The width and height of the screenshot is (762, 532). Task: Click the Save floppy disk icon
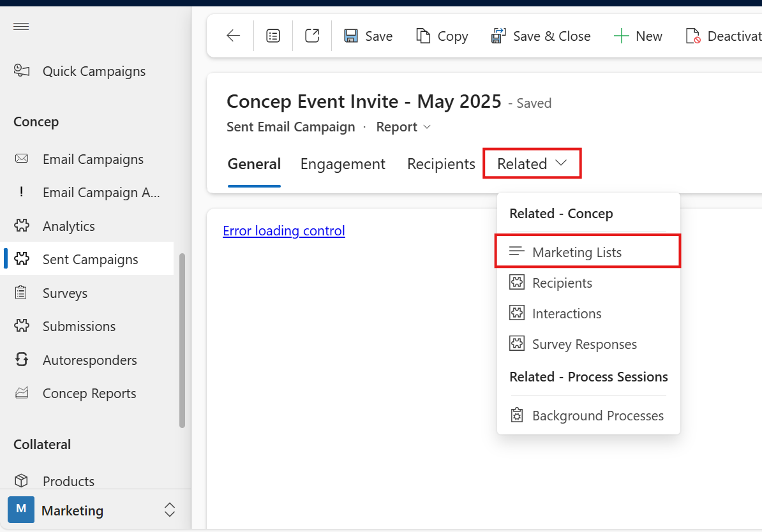[351, 36]
